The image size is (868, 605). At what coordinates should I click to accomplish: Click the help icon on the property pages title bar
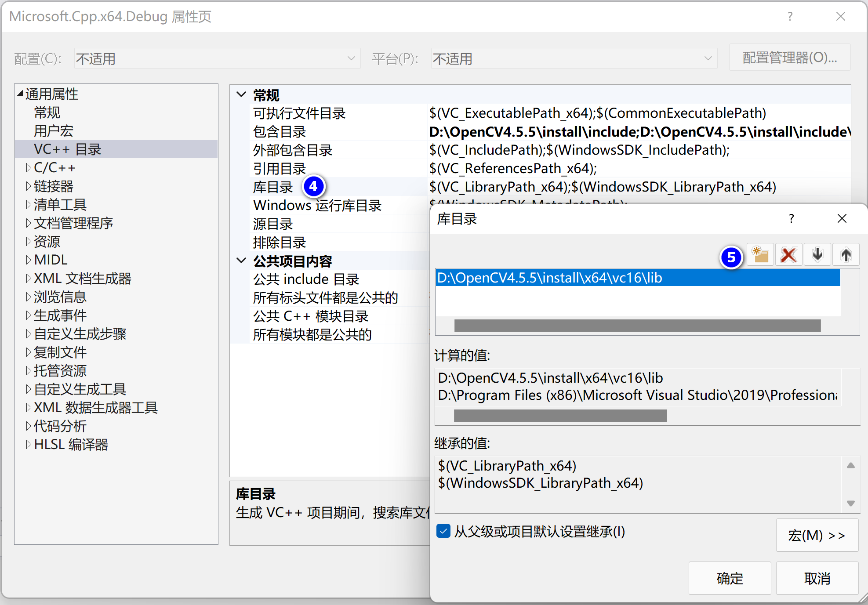[790, 16]
